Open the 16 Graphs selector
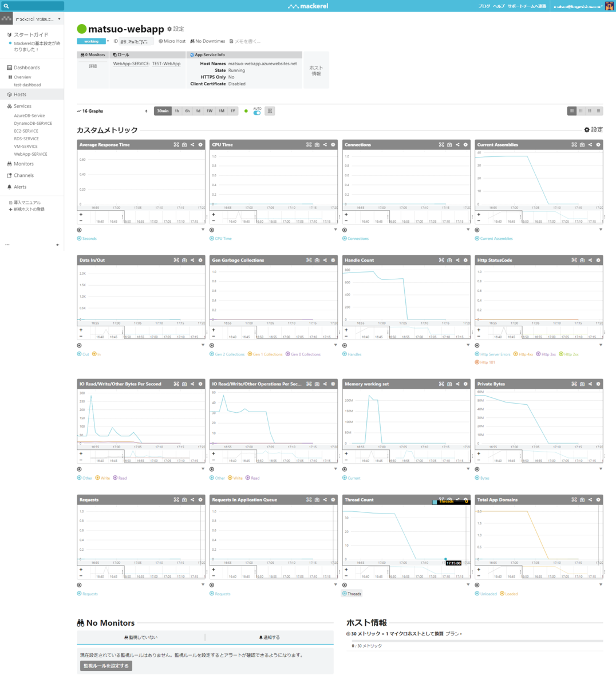Screen dimensions: 616x687 [113, 111]
